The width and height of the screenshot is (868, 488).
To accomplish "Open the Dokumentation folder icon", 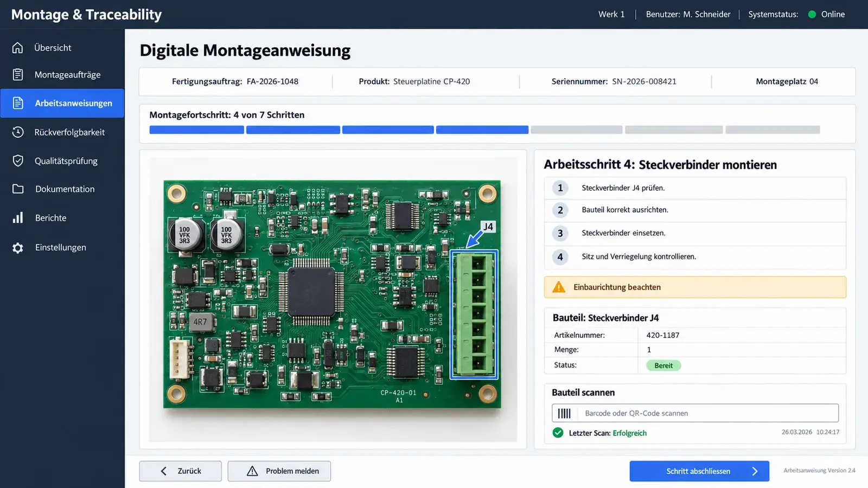I will [18, 189].
